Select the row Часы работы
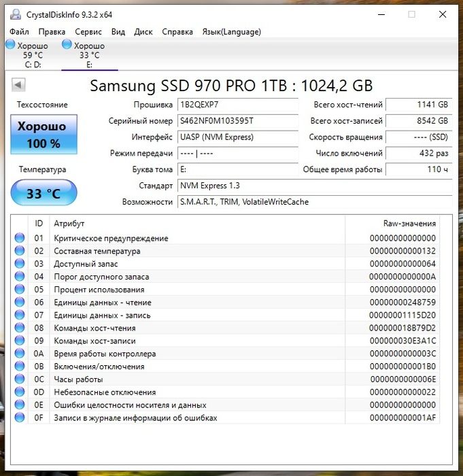The height and width of the screenshot is (476, 463). point(225,379)
